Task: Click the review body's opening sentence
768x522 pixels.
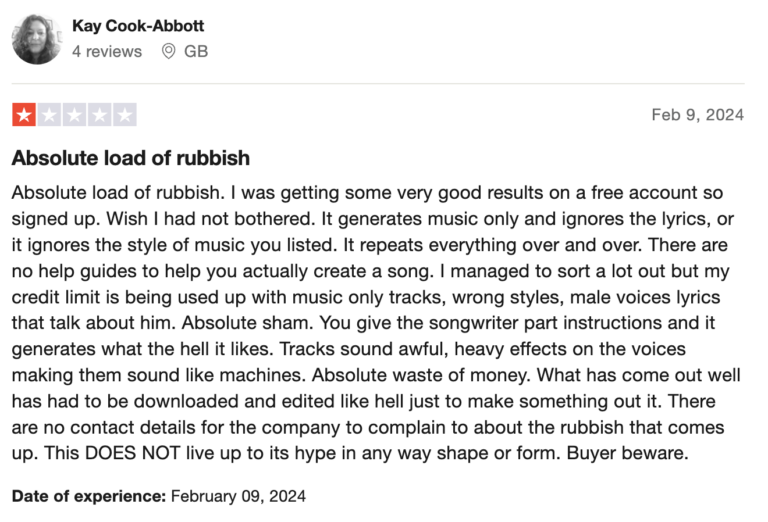Action: (118, 192)
